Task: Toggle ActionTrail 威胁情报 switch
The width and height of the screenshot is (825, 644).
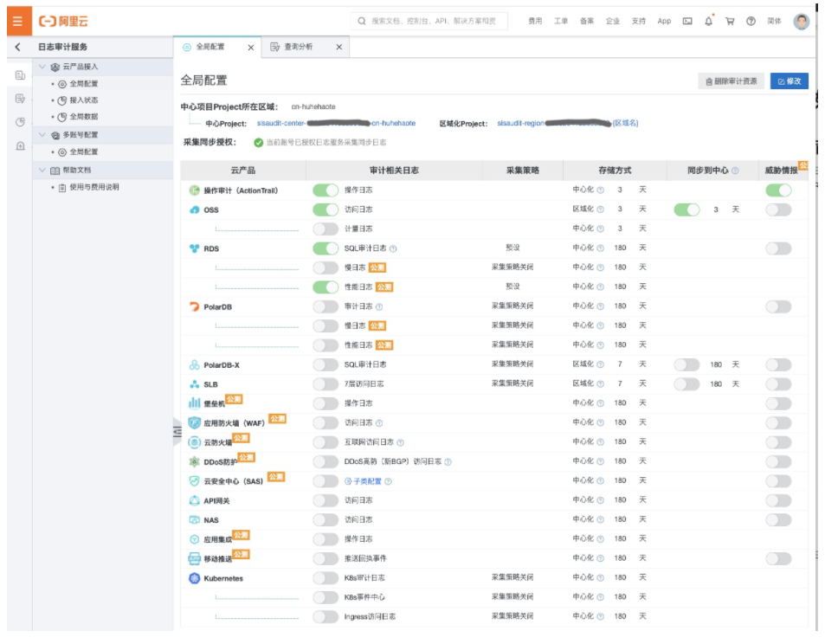Action: tap(779, 190)
